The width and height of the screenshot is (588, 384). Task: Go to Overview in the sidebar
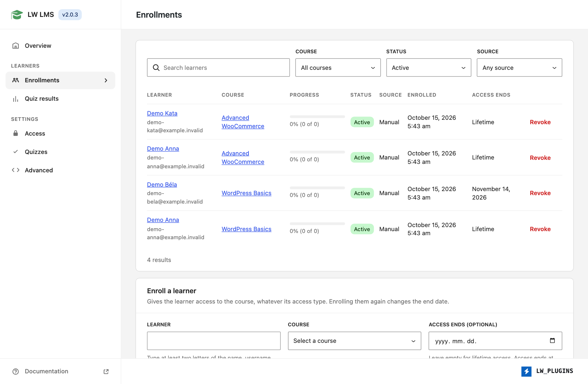coord(60,46)
